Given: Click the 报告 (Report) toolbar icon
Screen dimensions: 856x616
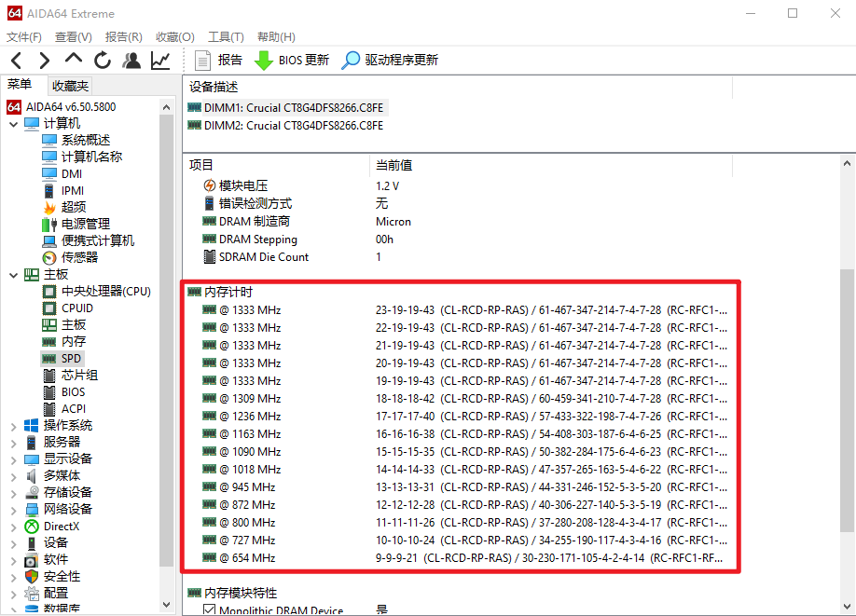Looking at the screenshot, I should pyautogui.click(x=203, y=58).
